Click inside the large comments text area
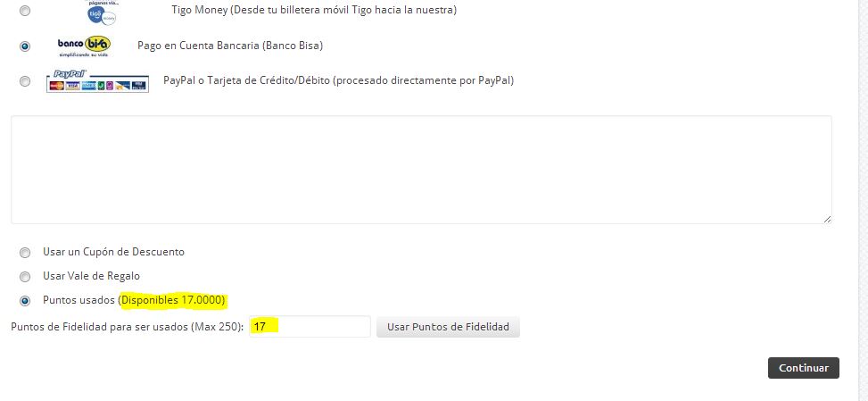868x401 pixels. [x=421, y=170]
